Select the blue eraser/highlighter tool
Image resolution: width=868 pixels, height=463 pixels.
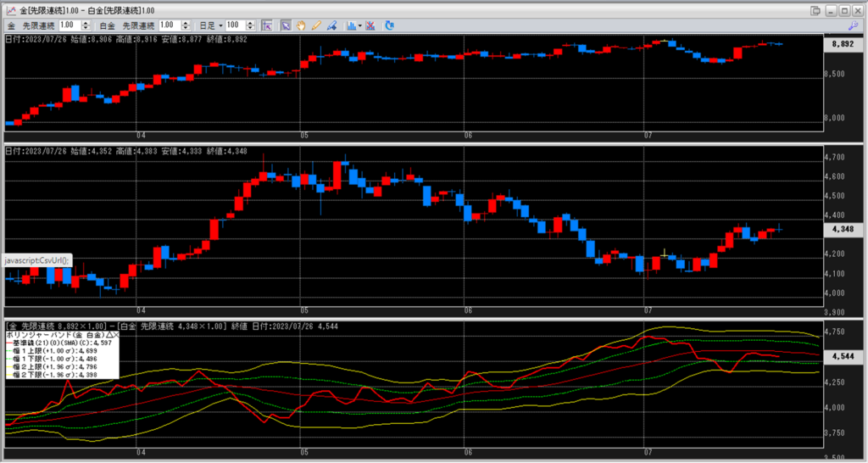pyautogui.click(x=331, y=25)
